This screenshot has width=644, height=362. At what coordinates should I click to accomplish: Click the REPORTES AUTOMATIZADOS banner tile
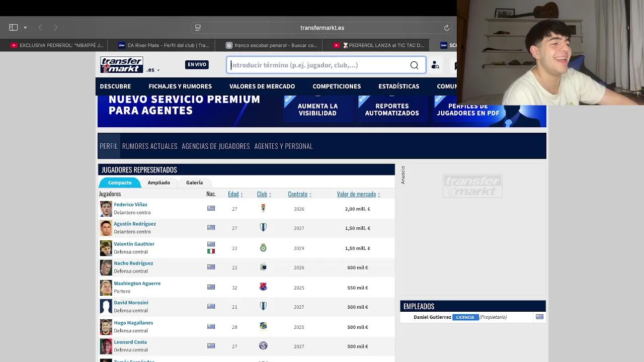click(392, 108)
